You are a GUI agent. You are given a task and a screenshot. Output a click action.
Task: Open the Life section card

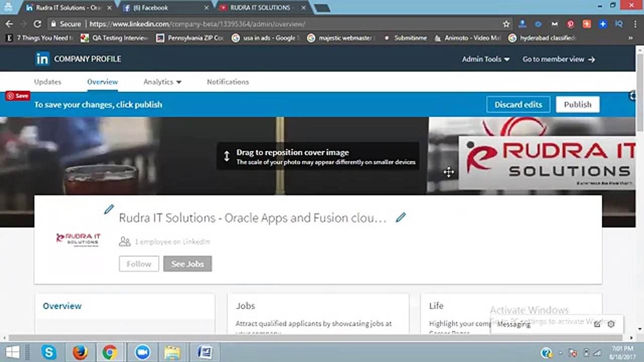coord(511,313)
